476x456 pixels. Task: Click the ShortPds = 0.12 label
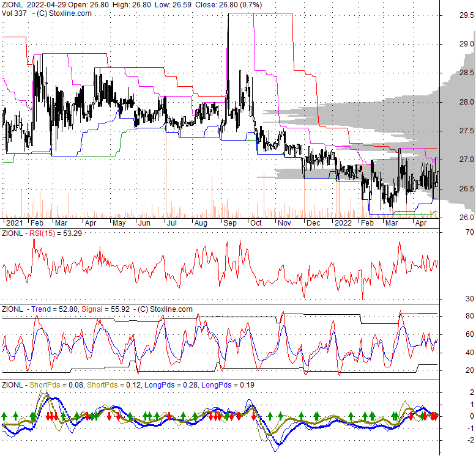coord(114,384)
